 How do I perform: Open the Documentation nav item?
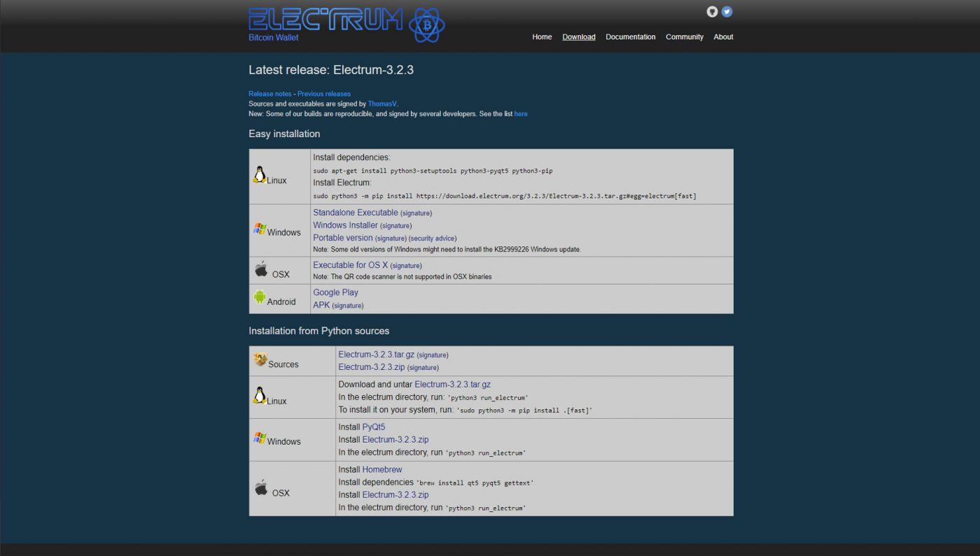(x=631, y=37)
